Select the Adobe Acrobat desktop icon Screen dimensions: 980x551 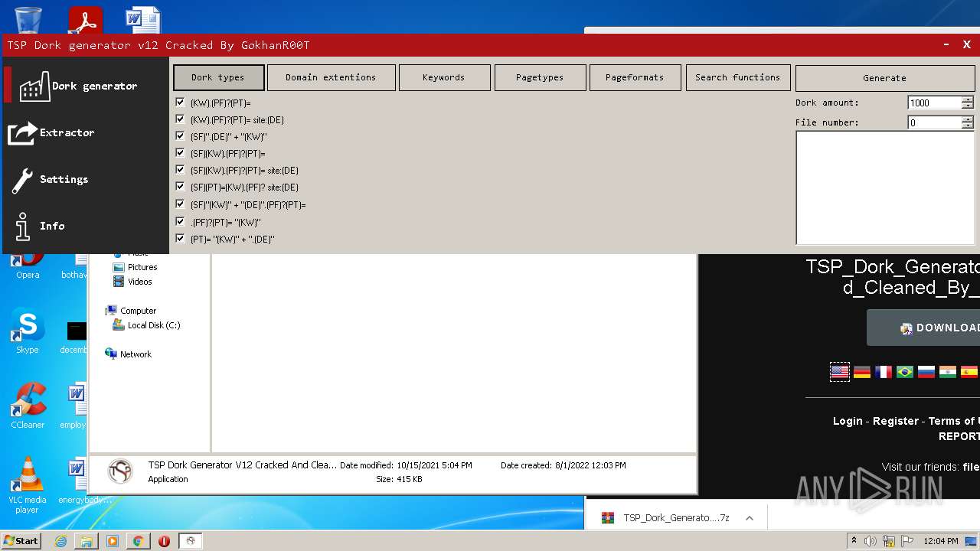point(85,19)
